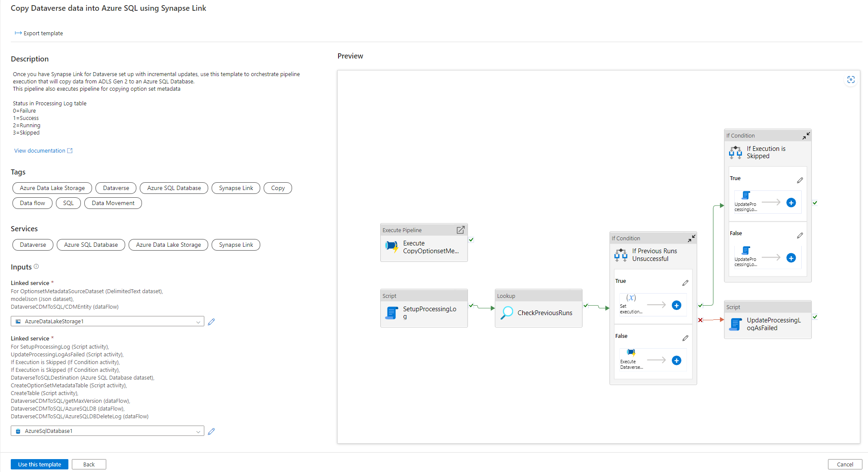The image size is (868, 472).
Task: Add activity after Set execution variable
Action: coord(677,305)
